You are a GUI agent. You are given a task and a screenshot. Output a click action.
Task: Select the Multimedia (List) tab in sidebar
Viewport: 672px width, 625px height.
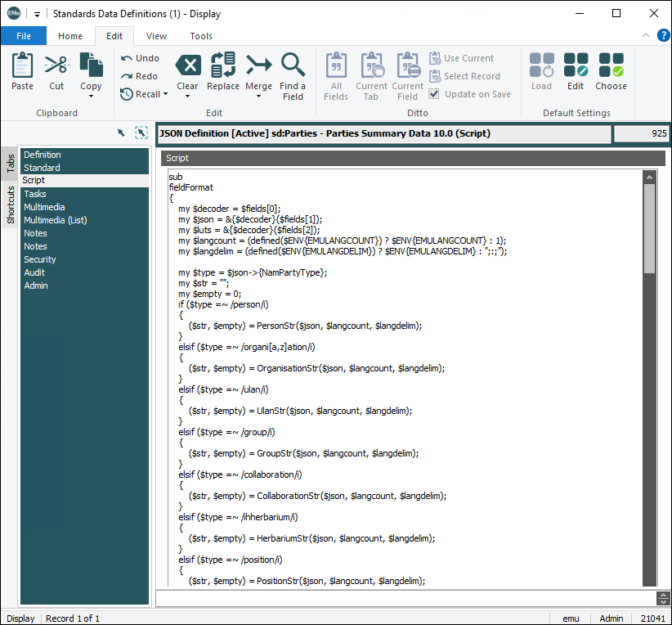55,220
